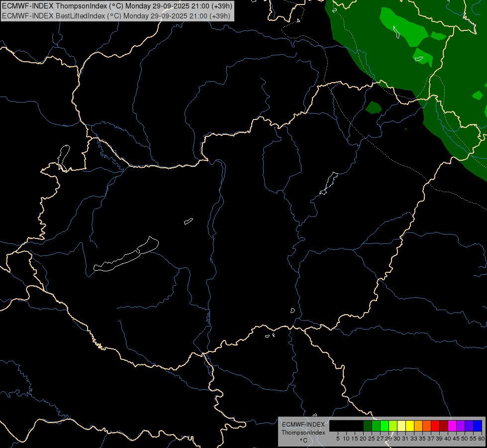Click the small isolated green patch mid-map

(x=373, y=107)
